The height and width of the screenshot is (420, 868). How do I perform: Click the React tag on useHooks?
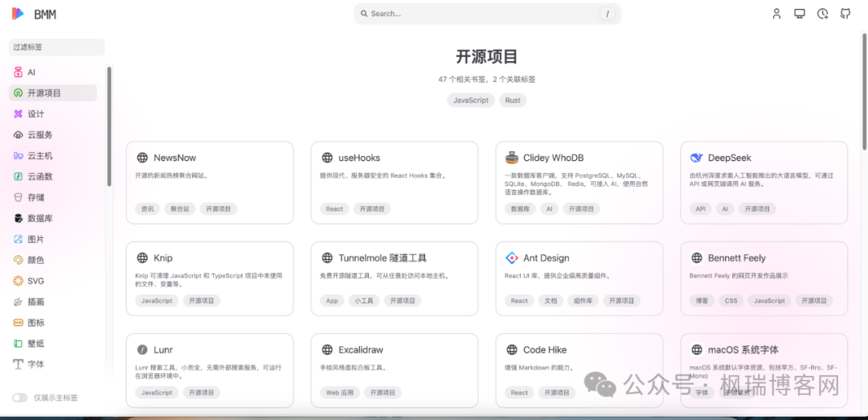coord(334,209)
